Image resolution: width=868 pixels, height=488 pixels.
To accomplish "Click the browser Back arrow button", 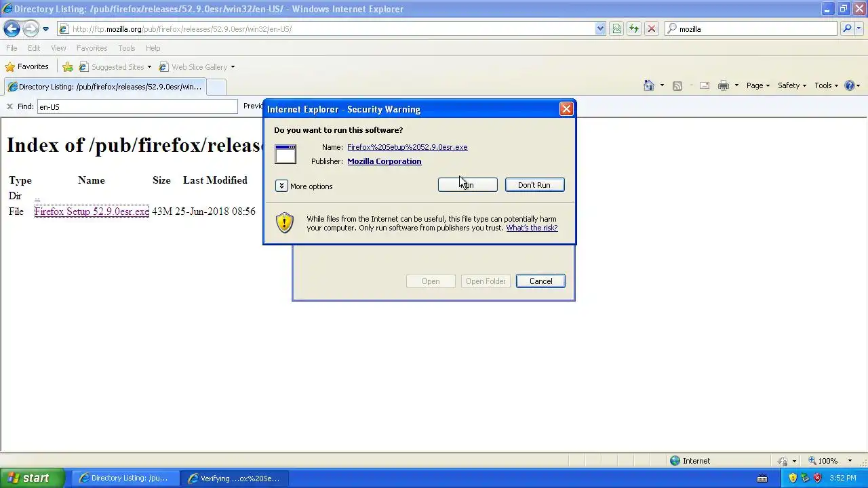I will (12, 29).
